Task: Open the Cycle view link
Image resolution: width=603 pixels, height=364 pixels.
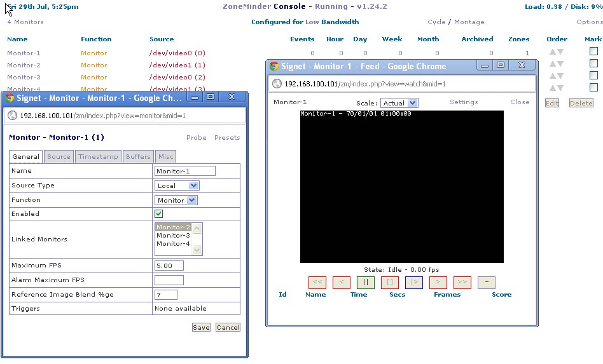Action: (x=436, y=22)
